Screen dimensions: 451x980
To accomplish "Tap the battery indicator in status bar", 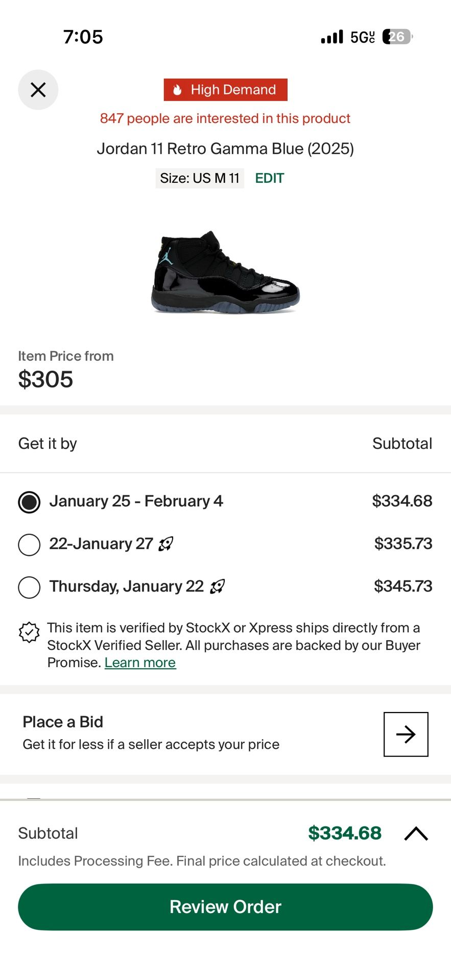I will click(x=396, y=37).
